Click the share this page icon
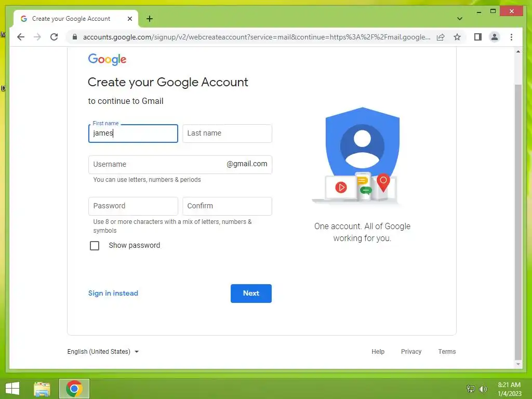The image size is (532, 399). 441,37
